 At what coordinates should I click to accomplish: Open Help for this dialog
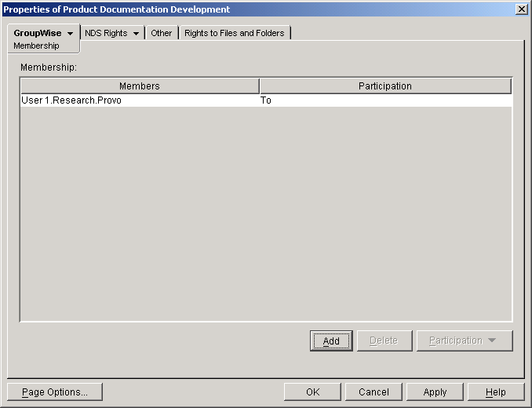pos(496,392)
